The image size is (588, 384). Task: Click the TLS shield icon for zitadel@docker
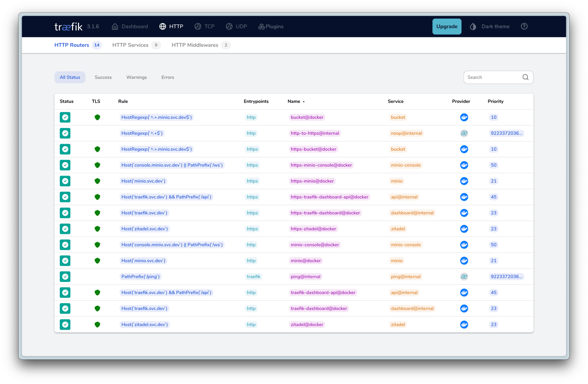[97, 325]
